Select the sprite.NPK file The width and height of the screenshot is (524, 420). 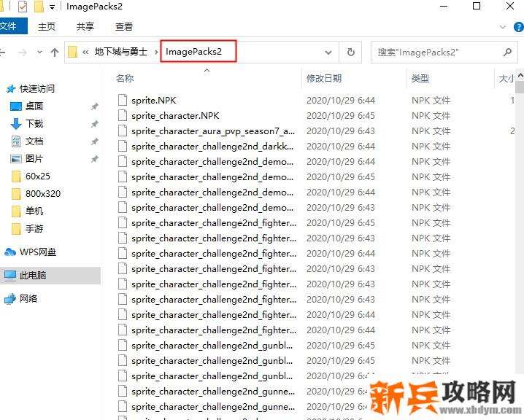(x=154, y=101)
